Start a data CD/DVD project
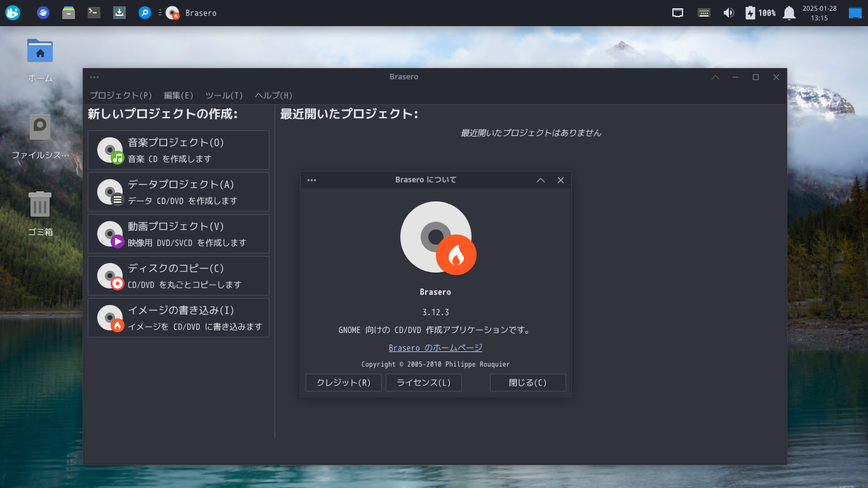 pos(178,192)
